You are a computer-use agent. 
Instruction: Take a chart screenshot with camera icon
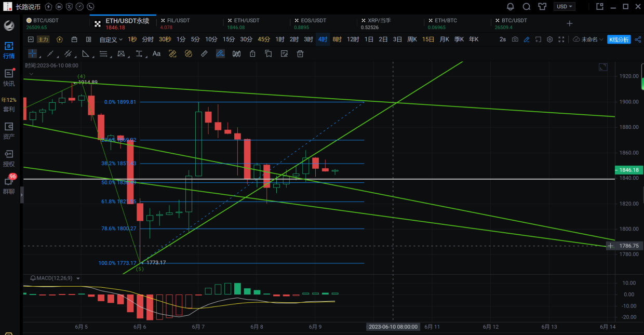(x=515, y=39)
